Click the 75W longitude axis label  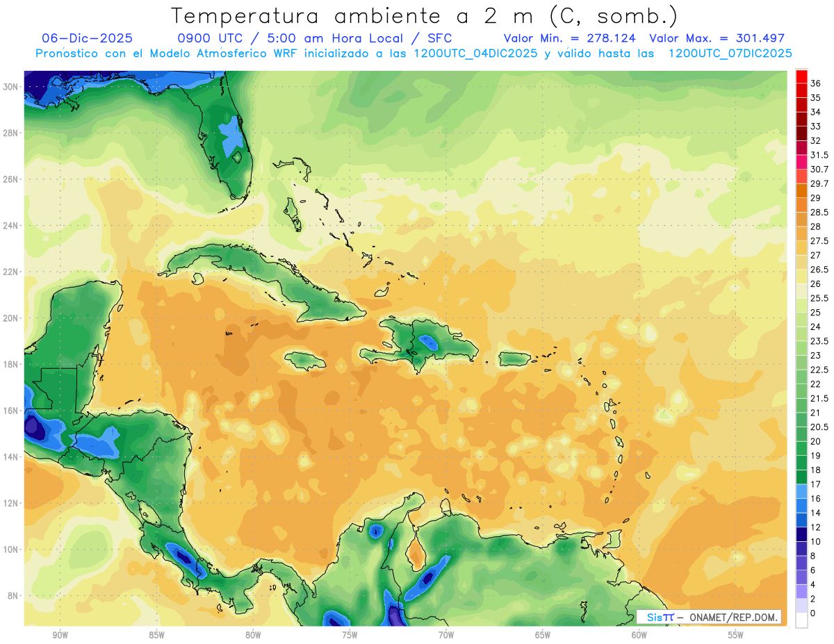350,635
